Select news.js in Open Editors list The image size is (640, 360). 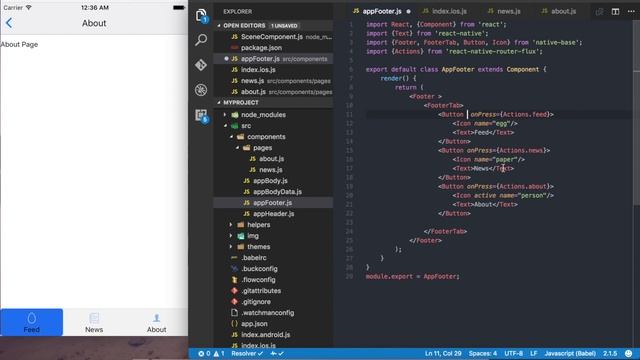click(273, 81)
